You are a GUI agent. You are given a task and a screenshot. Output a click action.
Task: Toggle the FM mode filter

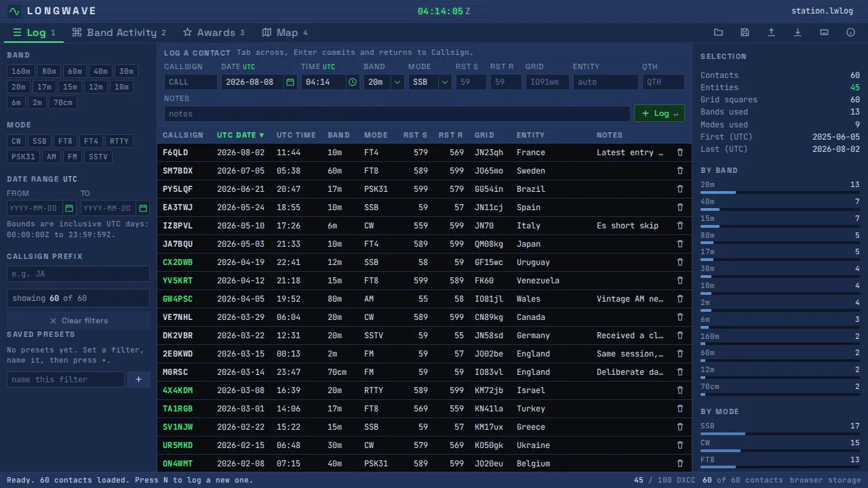pos(73,157)
